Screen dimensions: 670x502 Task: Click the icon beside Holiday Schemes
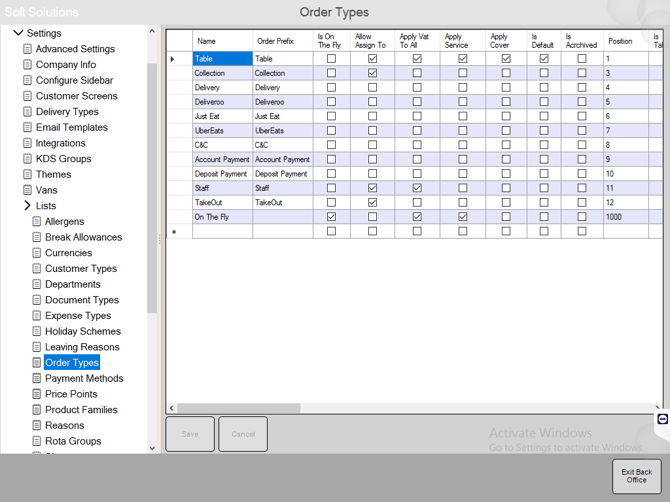click(x=36, y=331)
